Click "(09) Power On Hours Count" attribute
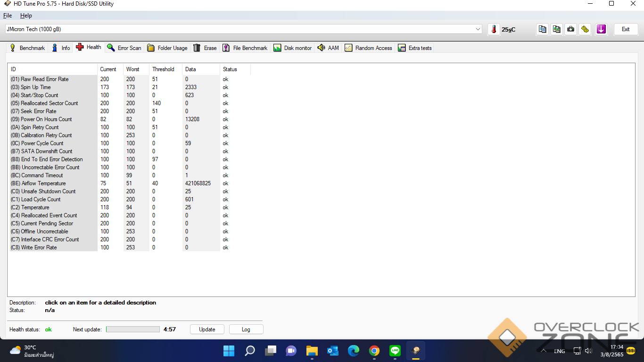 pyautogui.click(x=130, y=119)
